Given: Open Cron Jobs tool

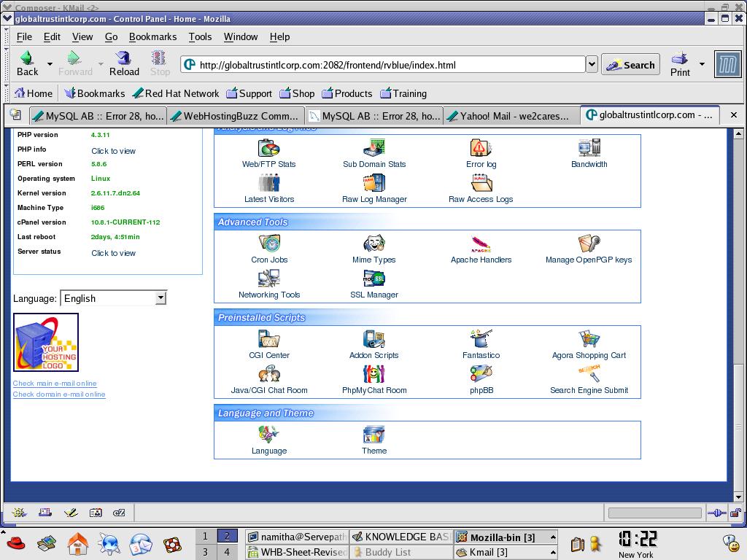Looking at the screenshot, I should (x=269, y=244).
